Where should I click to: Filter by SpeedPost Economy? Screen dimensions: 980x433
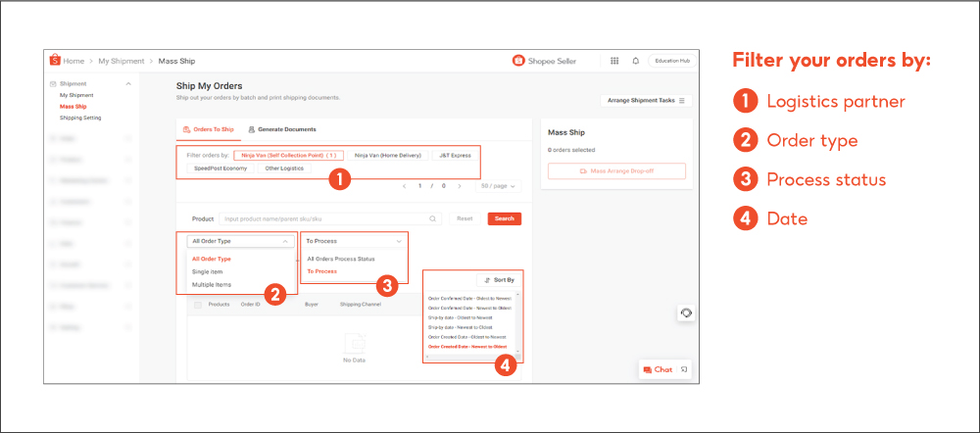(x=220, y=168)
